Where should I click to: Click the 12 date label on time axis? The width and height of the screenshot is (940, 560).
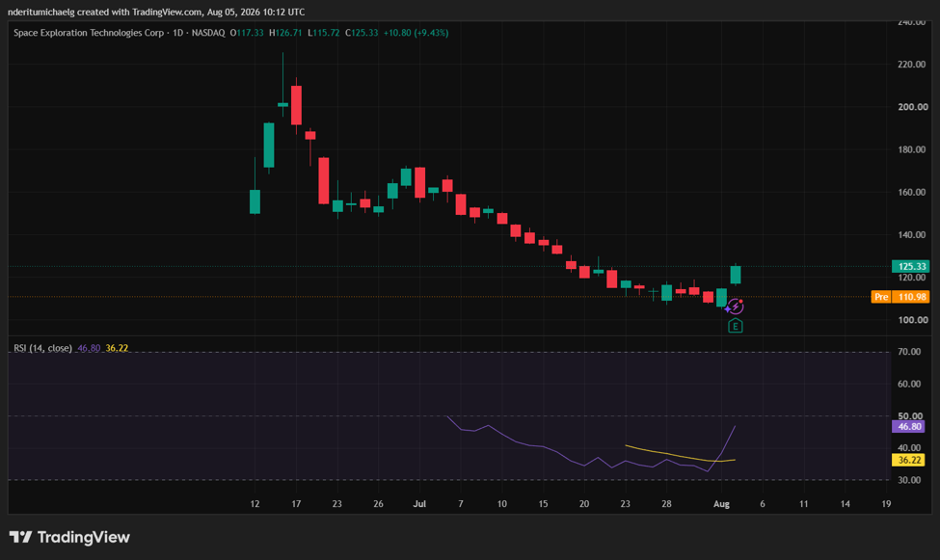tap(255, 504)
